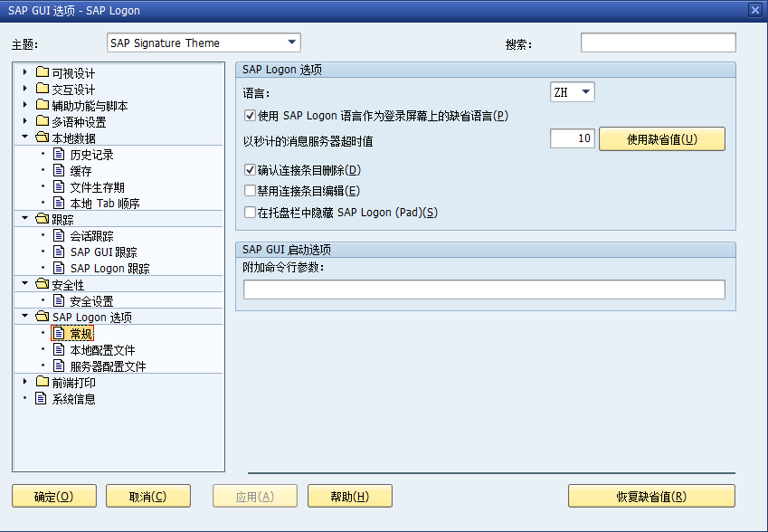Collapse the 安全性 tree node arrow
This screenshot has height=532, width=768.
(25, 283)
